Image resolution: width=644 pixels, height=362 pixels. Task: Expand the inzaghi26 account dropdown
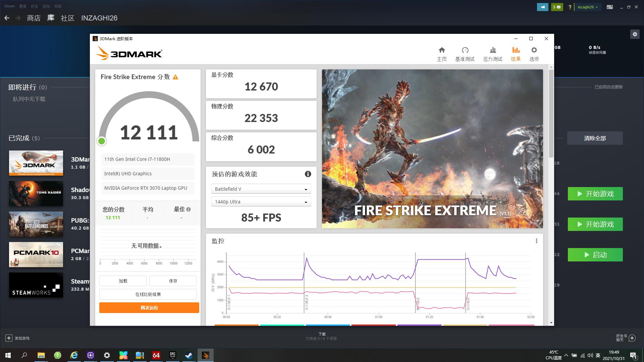pyautogui.click(x=588, y=7)
